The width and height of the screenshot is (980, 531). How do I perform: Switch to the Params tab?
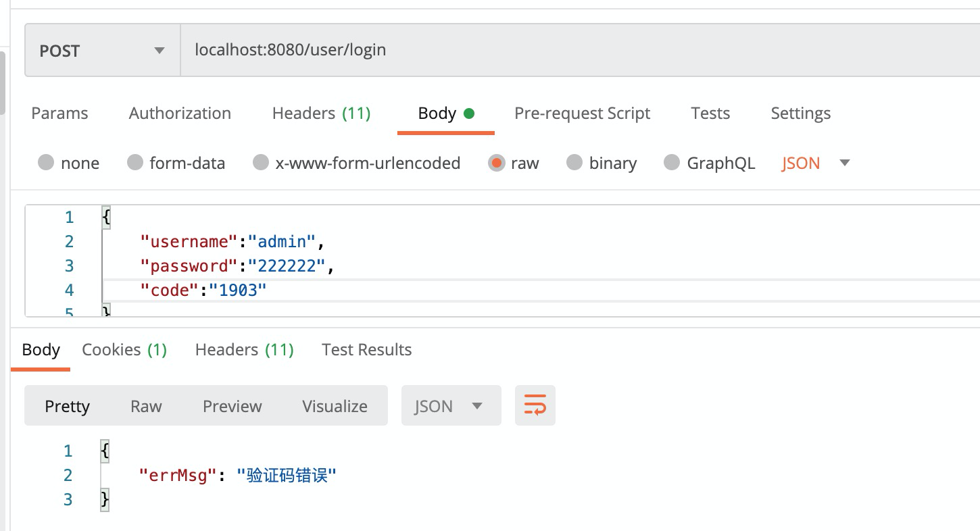(x=59, y=113)
